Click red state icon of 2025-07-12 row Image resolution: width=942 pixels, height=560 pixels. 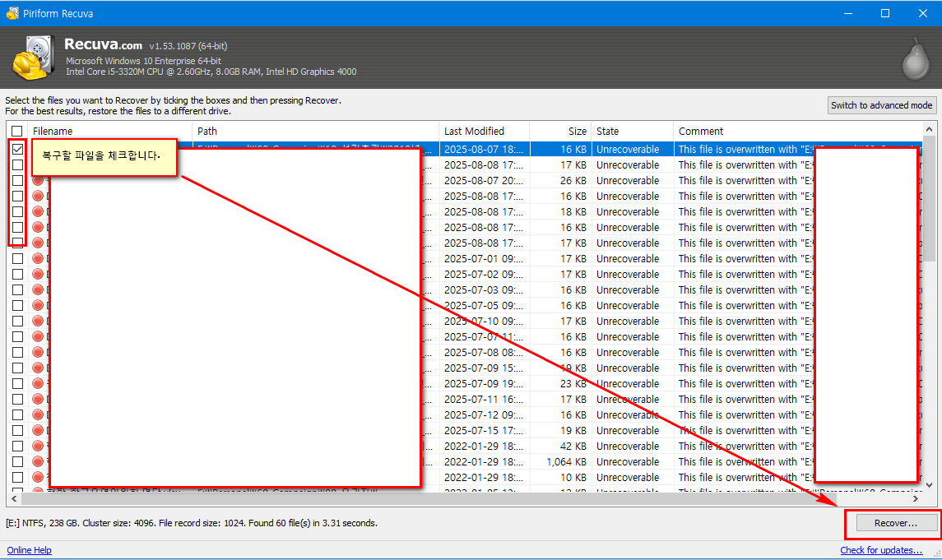coord(39,414)
